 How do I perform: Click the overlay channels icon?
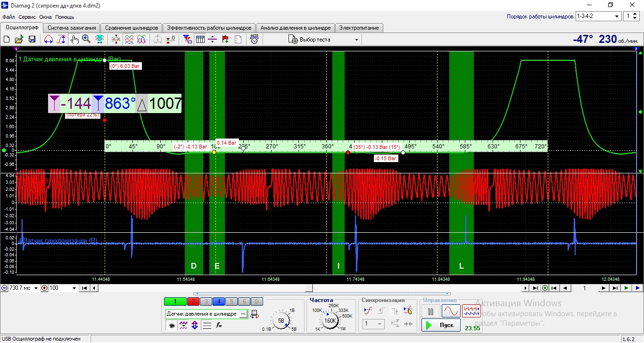(x=116, y=40)
